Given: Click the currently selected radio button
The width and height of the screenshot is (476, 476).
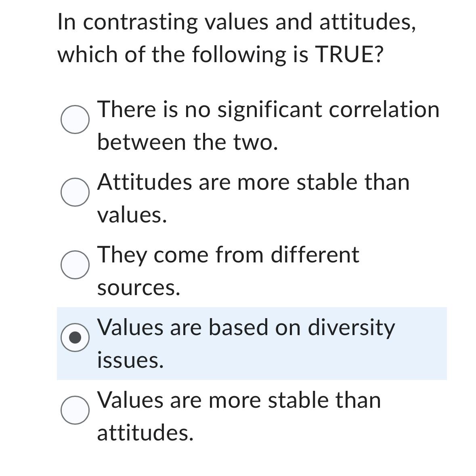Looking at the screenshot, I should pyautogui.click(x=75, y=337).
